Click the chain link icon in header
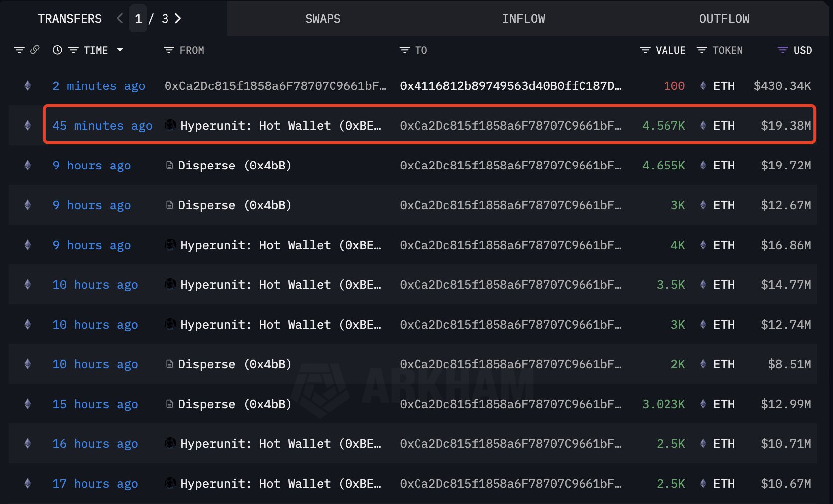This screenshot has width=833, height=504. pyautogui.click(x=35, y=50)
